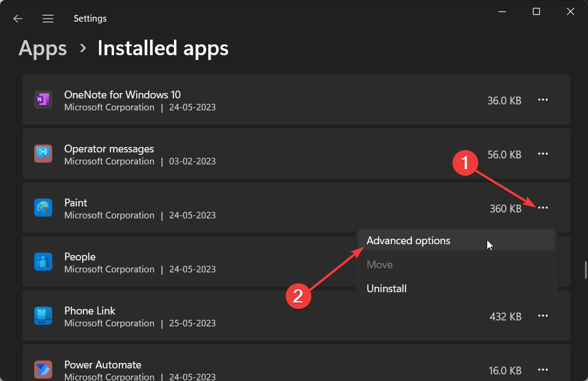Select the Paint app name
Image resolution: width=588 pixels, height=381 pixels.
76,203
